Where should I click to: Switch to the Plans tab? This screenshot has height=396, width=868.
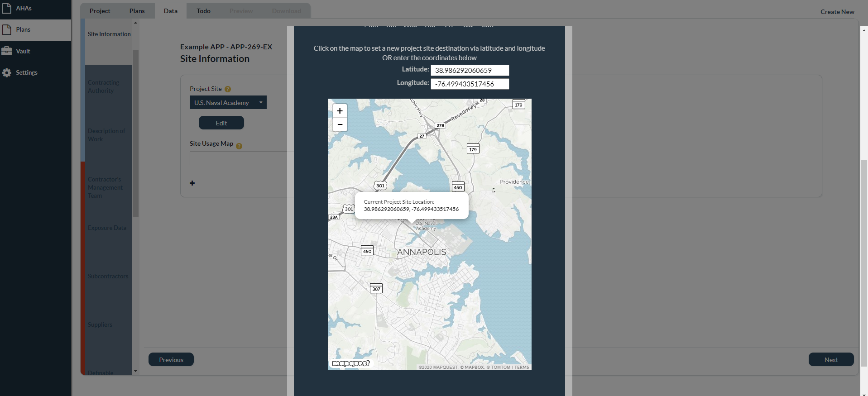137,11
